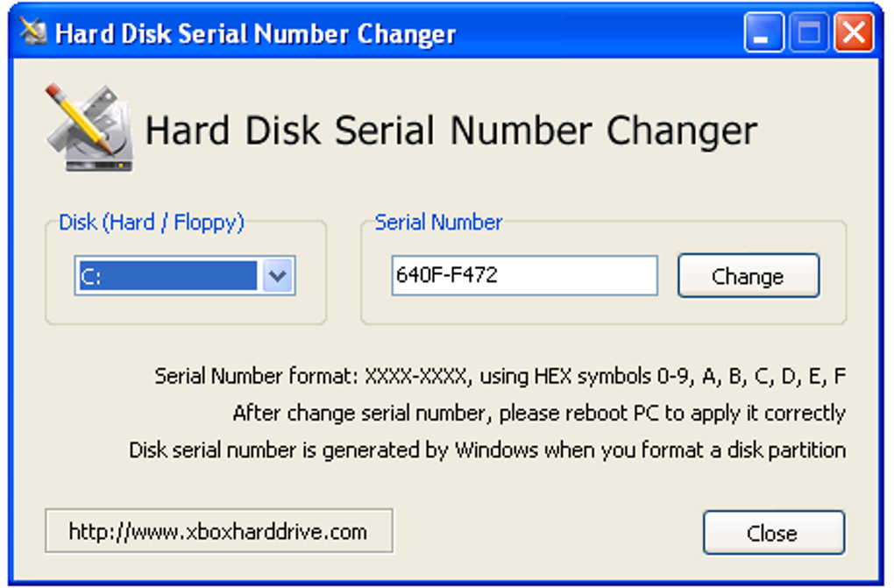Image resolution: width=894 pixels, height=588 pixels.
Task: Click the Serial Number format hint text
Action: [x=500, y=377]
